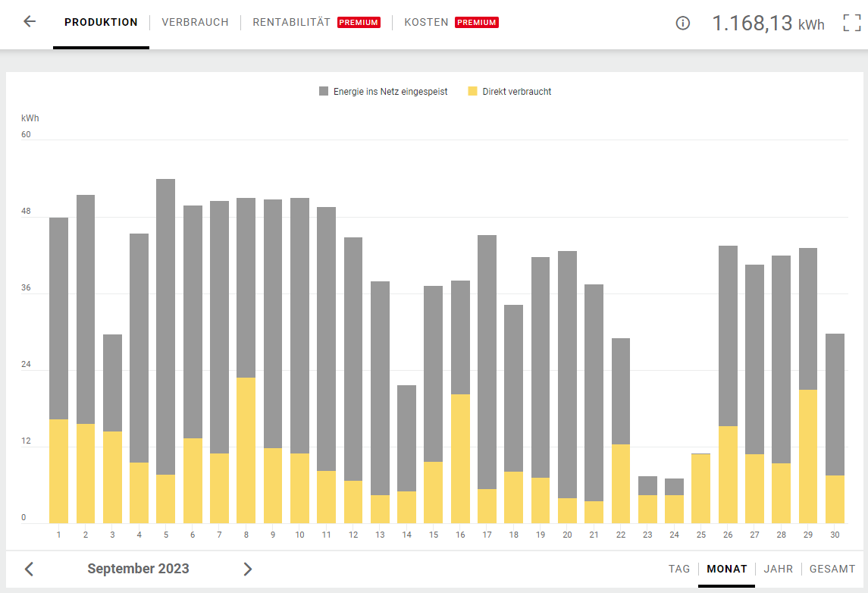Screen dimensions: 868x593
Task: Enter fullscreen with the expand icon
Action: tap(852, 23)
